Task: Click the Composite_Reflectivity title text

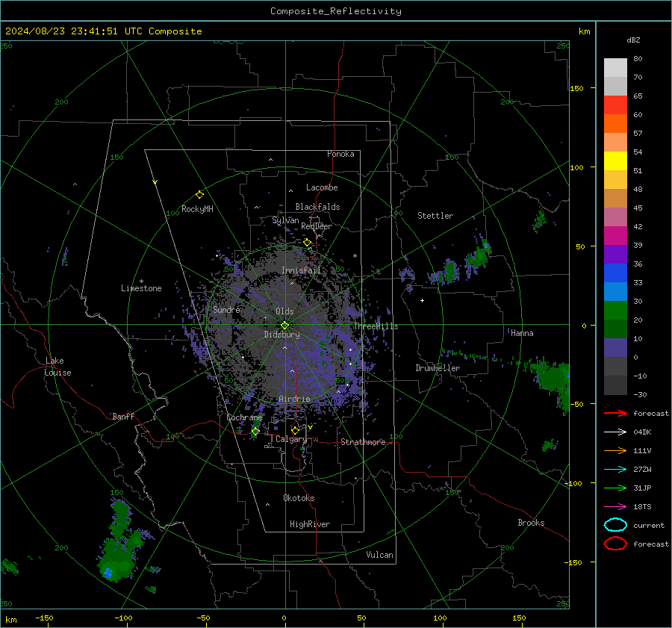Action: [336, 11]
